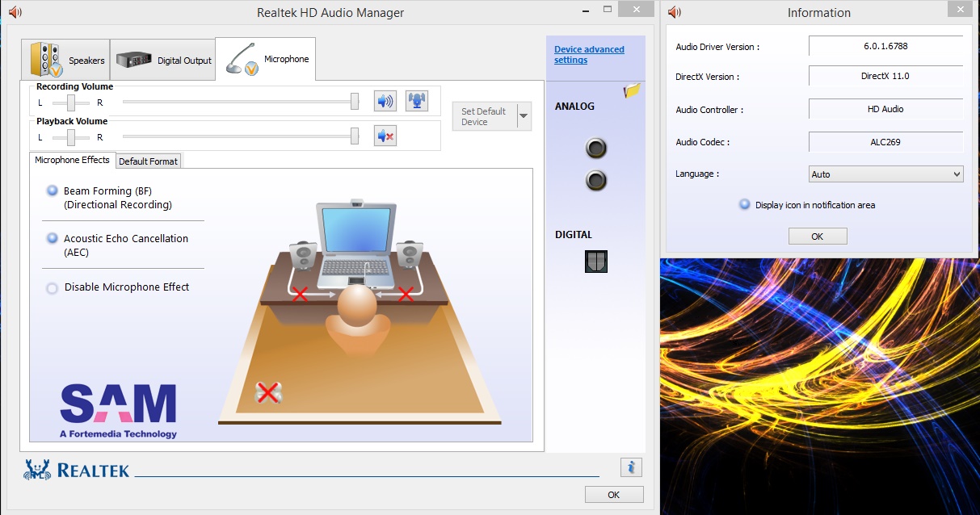980x515 pixels.
Task: Click the 'Information' window title text
Action: click(x=819, y=12)
